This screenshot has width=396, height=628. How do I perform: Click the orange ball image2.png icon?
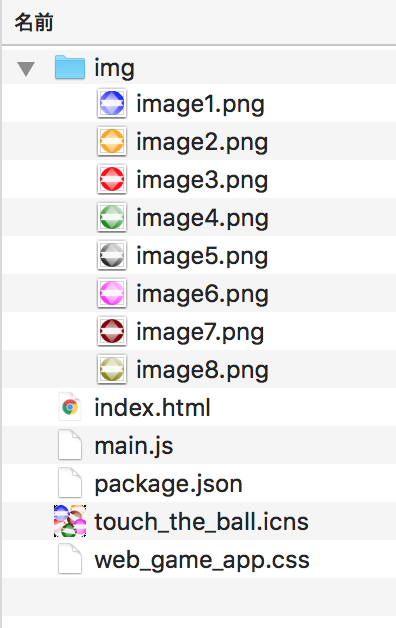coord(112,141)
